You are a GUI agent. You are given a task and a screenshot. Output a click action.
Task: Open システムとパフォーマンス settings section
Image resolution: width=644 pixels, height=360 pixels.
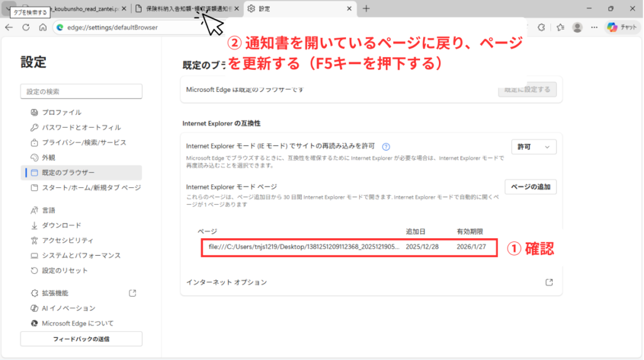pos(81,256)
